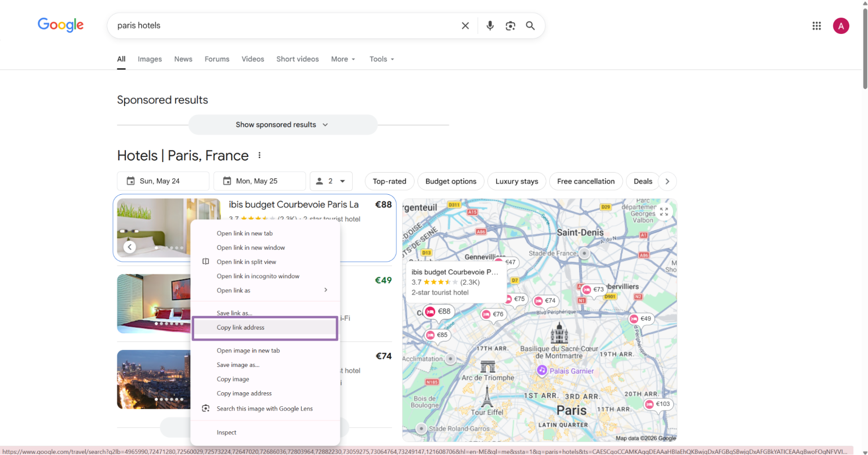The width and height of the screenshot is (868, 455).
Task: Open the €74 hotel night skyline photo
Action: [x=154, y=379]
